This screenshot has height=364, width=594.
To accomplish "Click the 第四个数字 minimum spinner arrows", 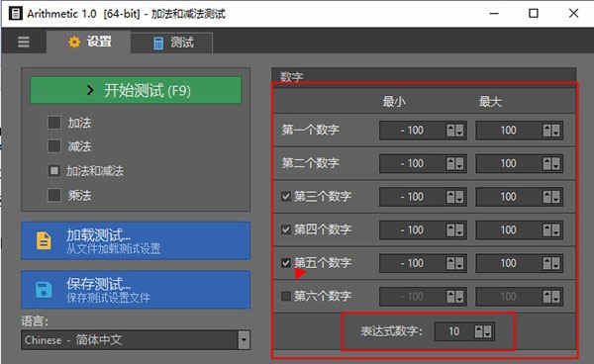I will 455,230.
